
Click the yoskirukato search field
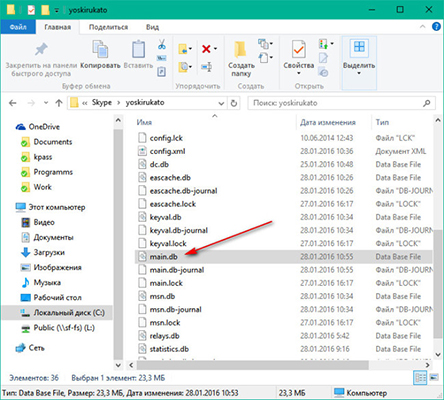[341, 103]
